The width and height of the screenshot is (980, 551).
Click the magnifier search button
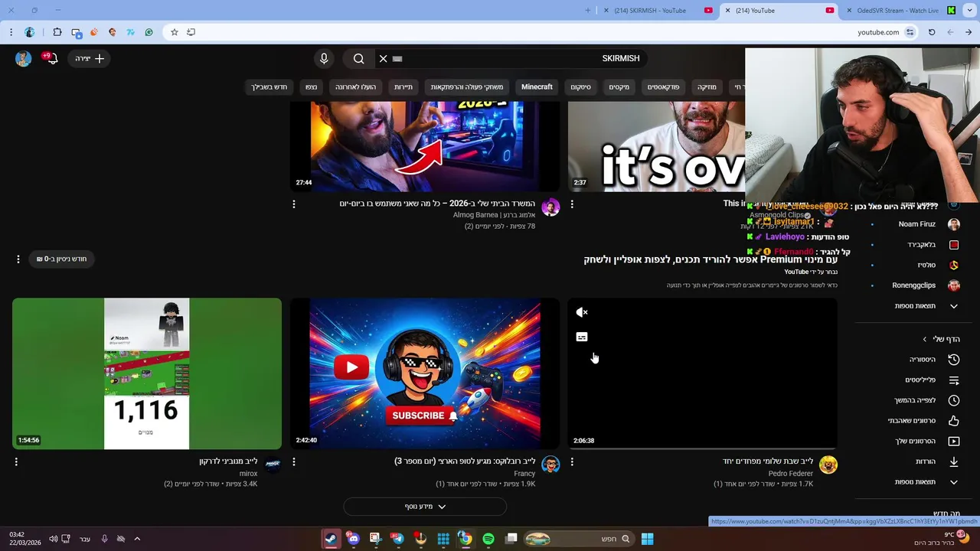pyautogui.click(x=358, y=58)
